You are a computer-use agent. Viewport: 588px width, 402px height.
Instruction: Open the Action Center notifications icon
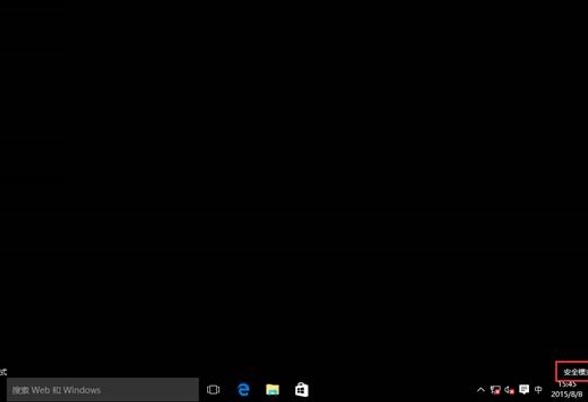point(524,390)
